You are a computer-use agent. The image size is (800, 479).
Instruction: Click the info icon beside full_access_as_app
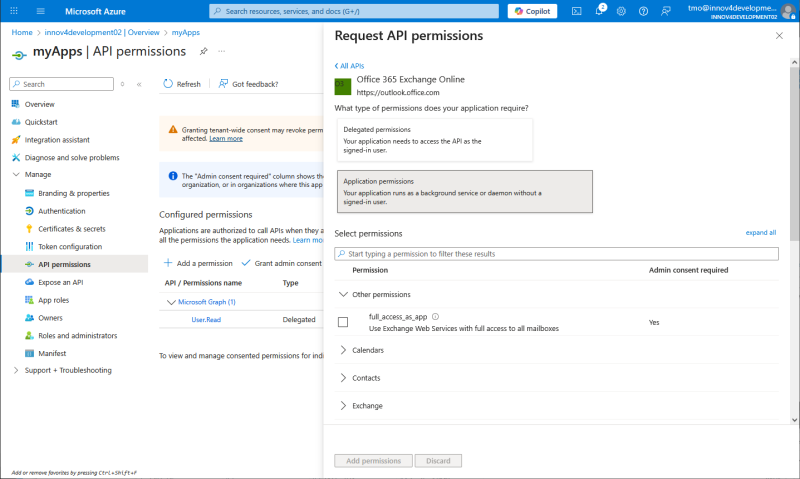(x=435, y=317)
